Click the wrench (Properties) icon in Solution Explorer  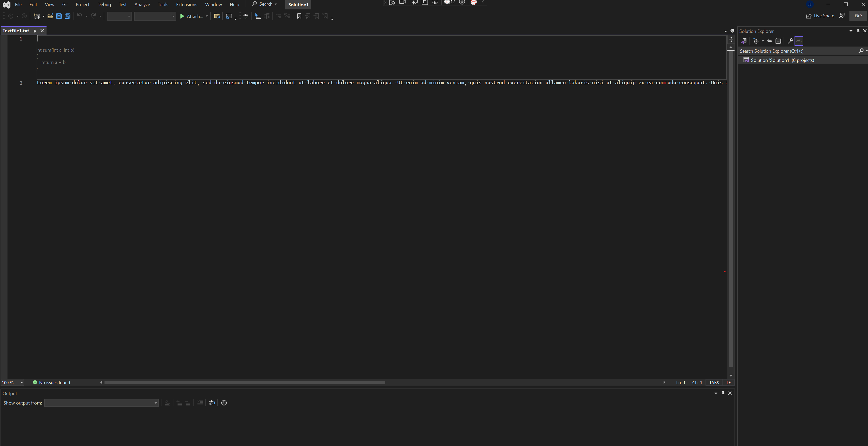tap(790, 41)
